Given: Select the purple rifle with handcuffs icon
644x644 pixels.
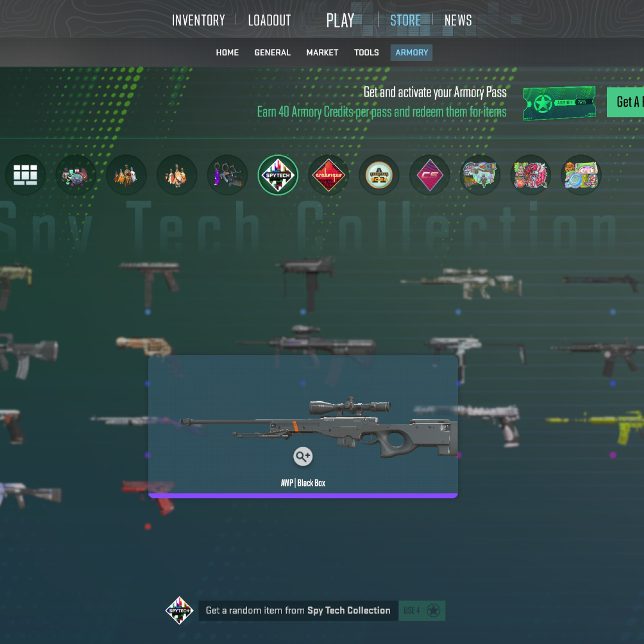Looking at the screenshot, I should (227, 175).
